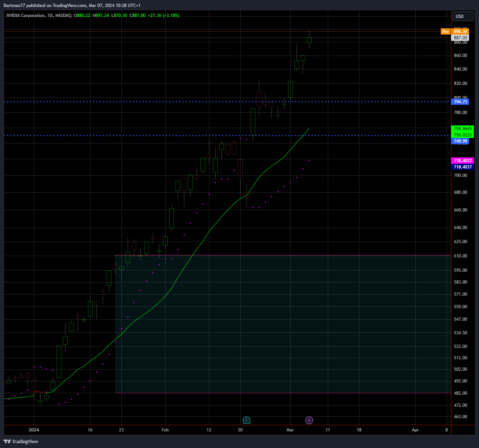The image size is (479, 448).
Task: Click the Apr label on time axis
Action: [415, 430]
